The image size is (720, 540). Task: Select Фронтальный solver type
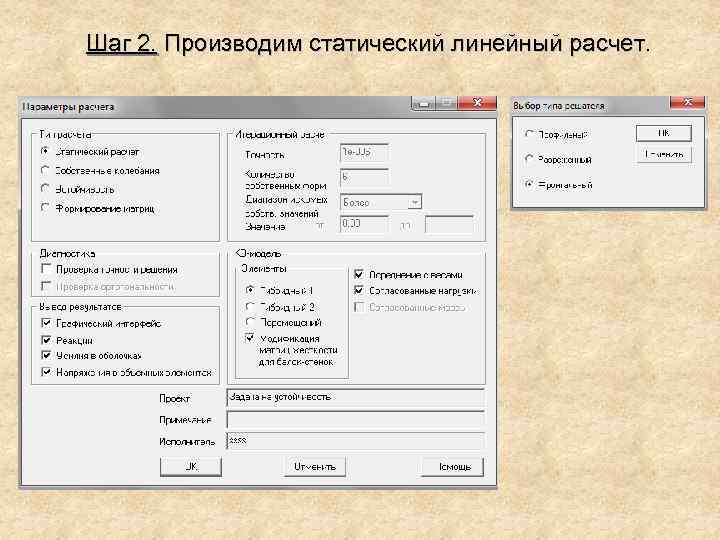[529, 184]
